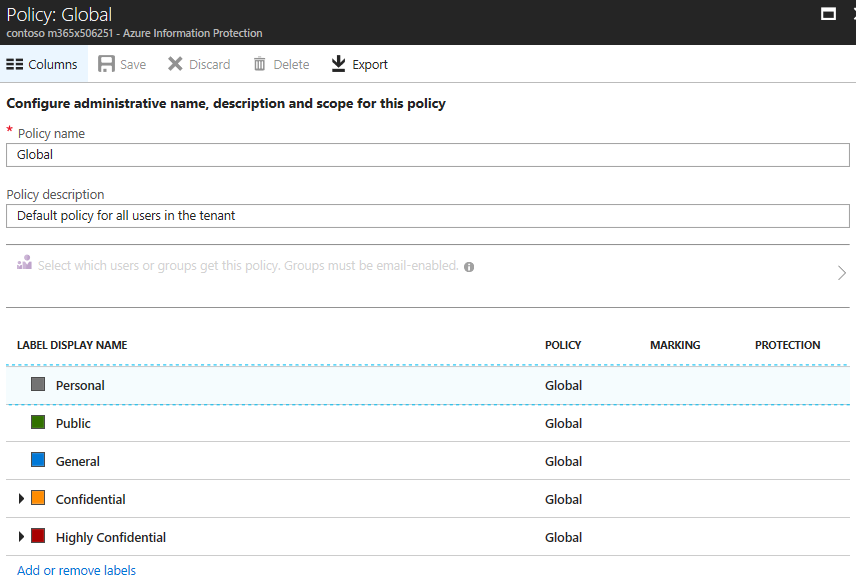Click the 'Configure administrative name' heading

click(x=226, y=104)
